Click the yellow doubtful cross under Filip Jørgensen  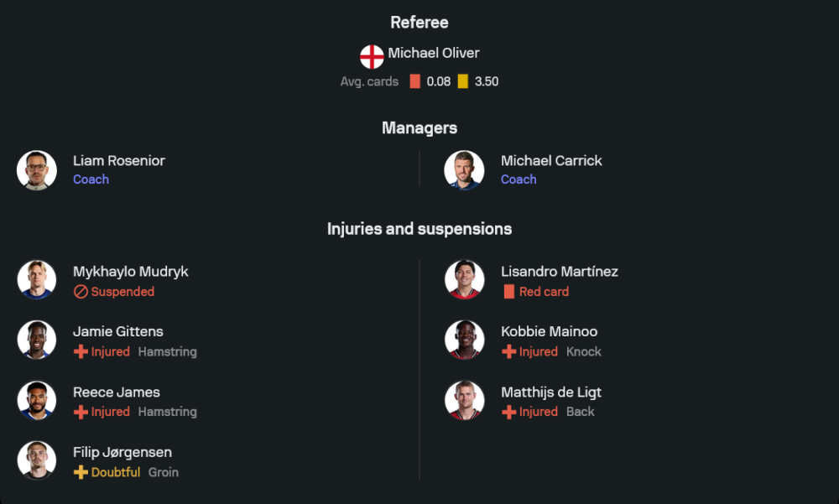point(81,472)
